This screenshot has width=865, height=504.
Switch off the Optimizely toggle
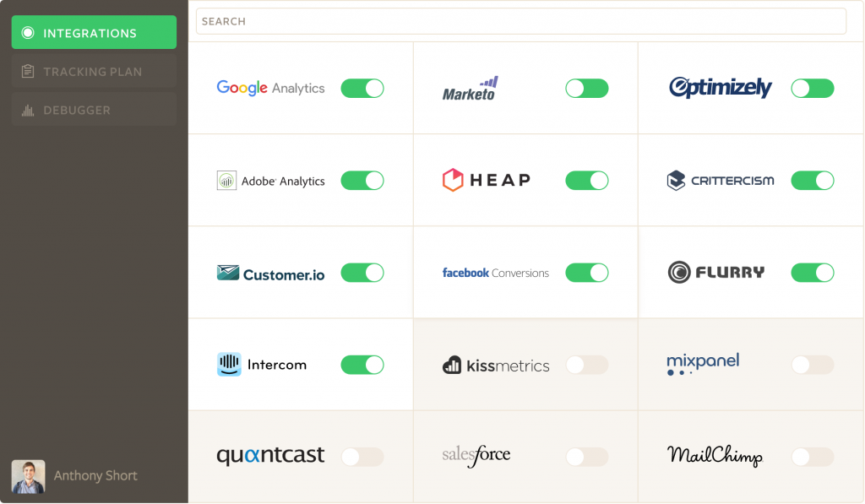click(812, 89)
